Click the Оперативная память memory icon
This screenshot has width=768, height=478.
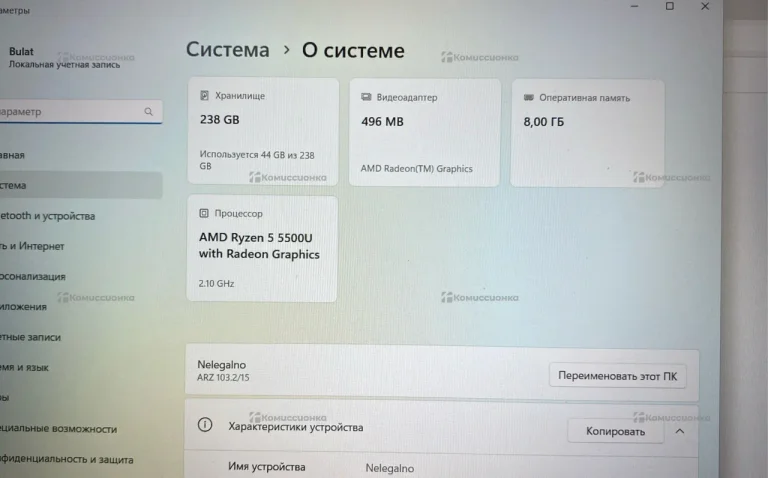[527, 97]
